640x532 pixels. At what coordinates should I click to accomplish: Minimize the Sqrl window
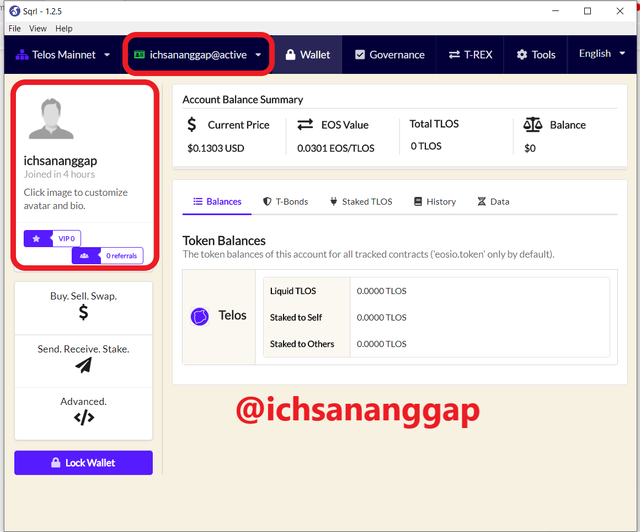[x=556, y=11]
